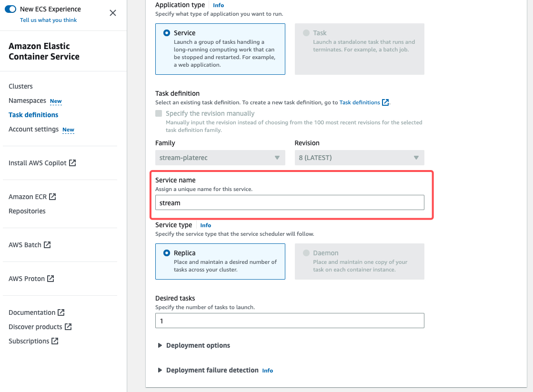Click the AWS Batch external link icon
Image resolution: width=533 pixels, height=392 pixels.
(x=47, y=245)
